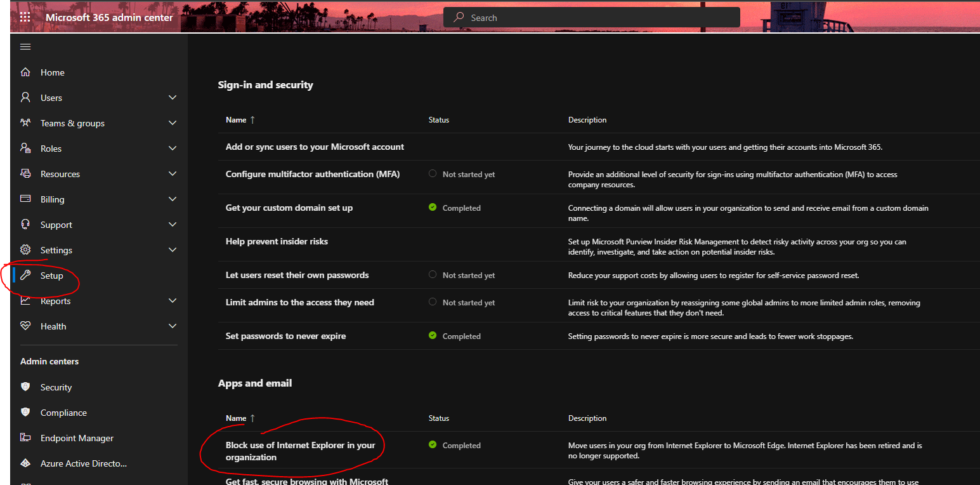The image size is (980, 485).
Task: Open Help prevent insider risks
Action: pos(277,241)
